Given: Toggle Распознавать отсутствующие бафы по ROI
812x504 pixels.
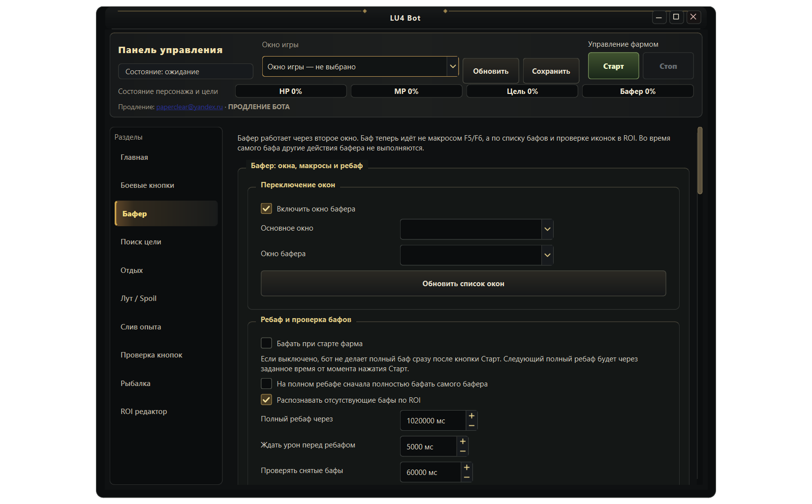Looking at the screenshot, I should point(266,400).
